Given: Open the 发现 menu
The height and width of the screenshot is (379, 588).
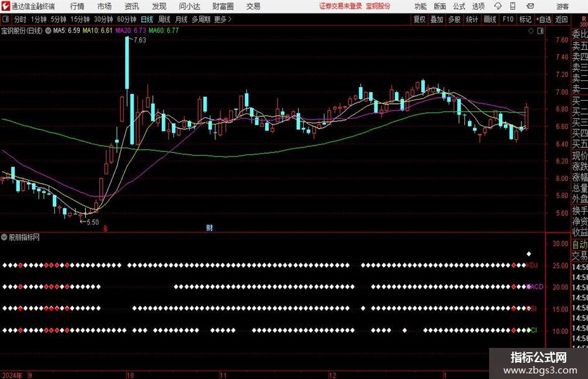Looking at the screenshot, I should (x=159, y=6).
